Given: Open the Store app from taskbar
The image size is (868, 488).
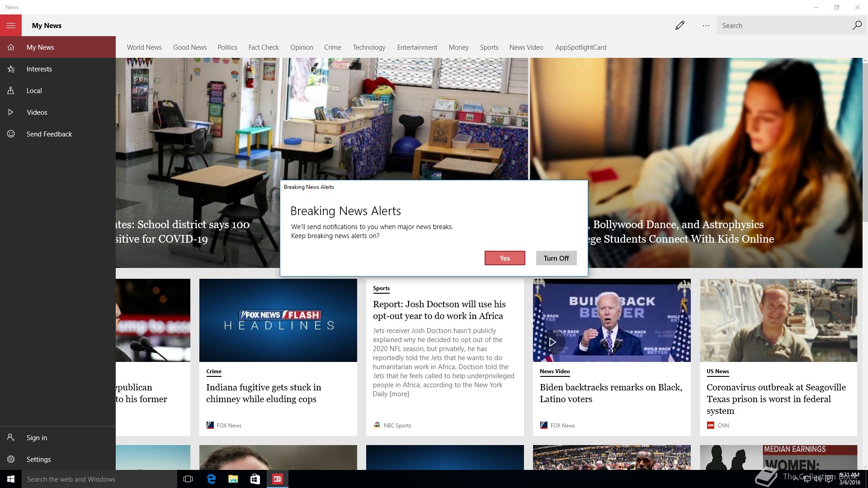Looking at the screenshot, I should pyautogui.click(x=255, y=479).
